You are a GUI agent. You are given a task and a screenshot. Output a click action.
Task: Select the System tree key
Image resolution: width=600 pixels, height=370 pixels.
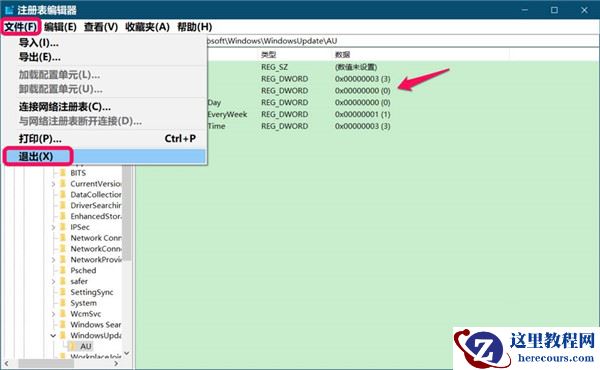pos(83,303)
